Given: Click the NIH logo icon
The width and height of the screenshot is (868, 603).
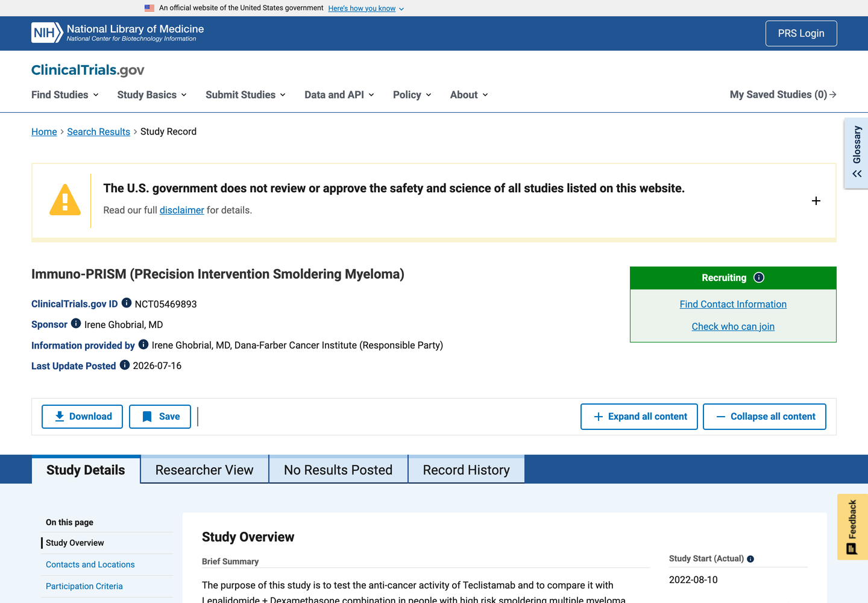Looking at the screenshot, I should 47,33.
